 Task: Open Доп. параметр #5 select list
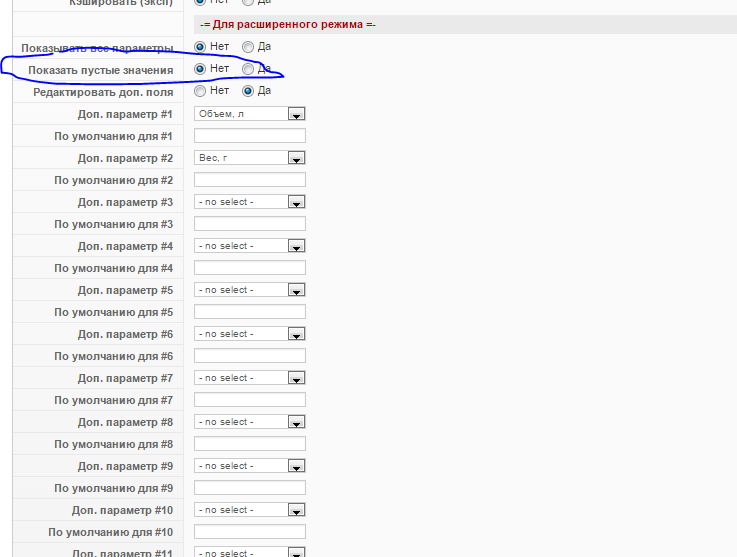(250, 290)
